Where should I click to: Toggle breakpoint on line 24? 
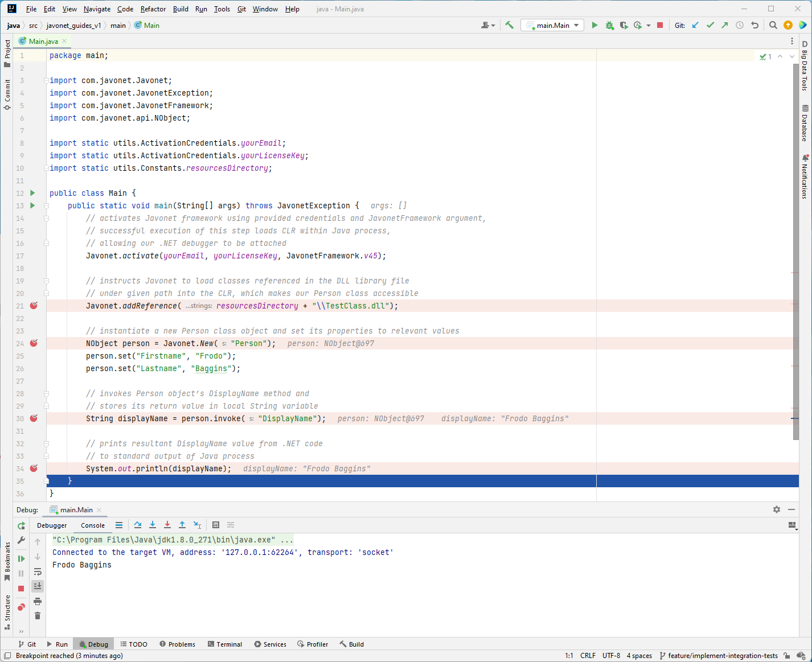(34, 343)
